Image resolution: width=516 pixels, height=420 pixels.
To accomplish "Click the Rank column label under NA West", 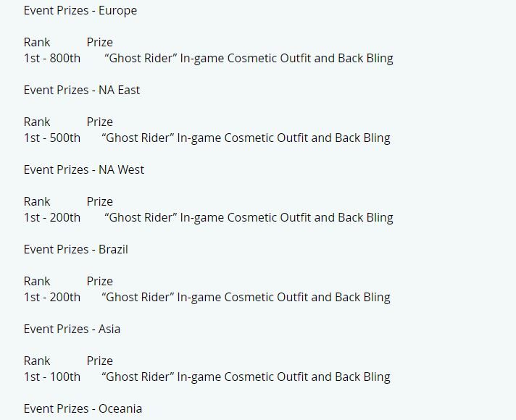I will coord(37,201).
